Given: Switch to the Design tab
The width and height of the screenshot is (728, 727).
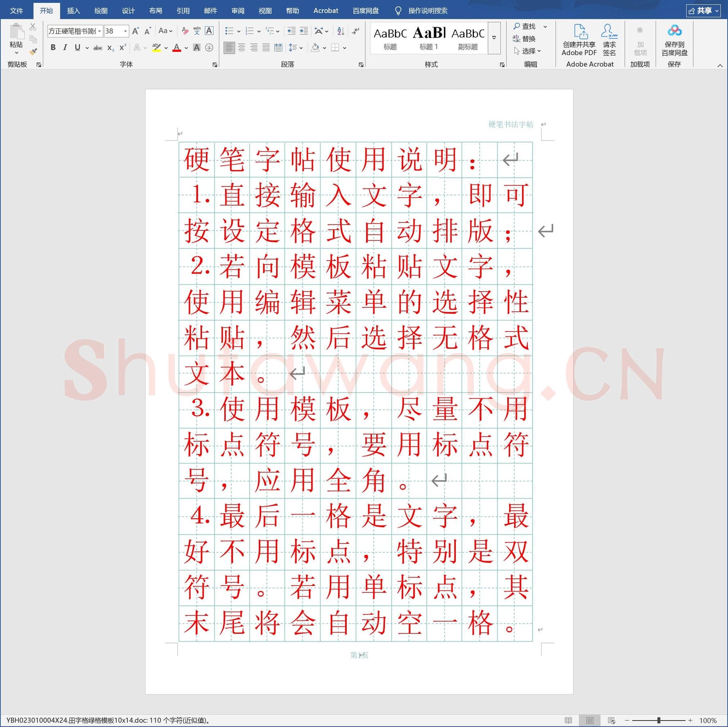Looking at the screenshot, I should click(x=128, y=11).
